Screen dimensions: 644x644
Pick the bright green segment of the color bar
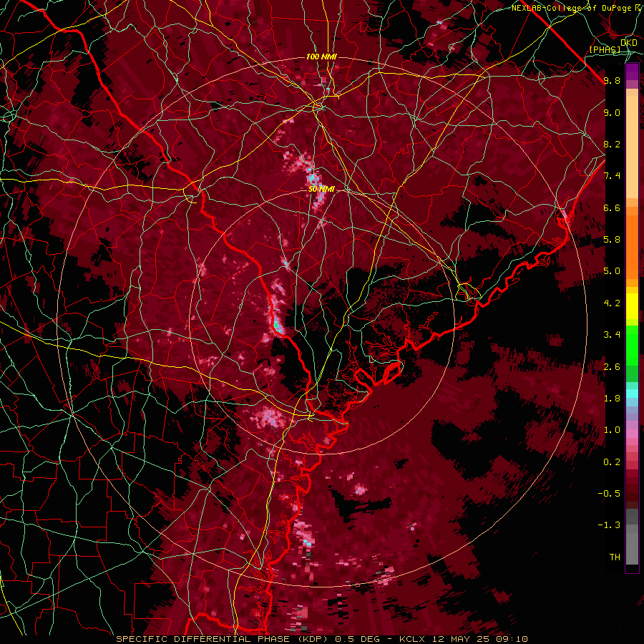pyautogui.click(x=632, y=345)
